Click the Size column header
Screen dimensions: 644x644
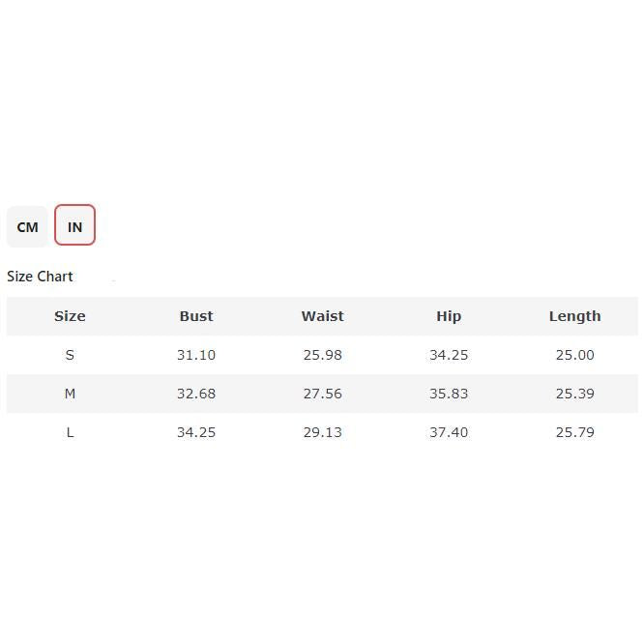(x=70, y=316)
